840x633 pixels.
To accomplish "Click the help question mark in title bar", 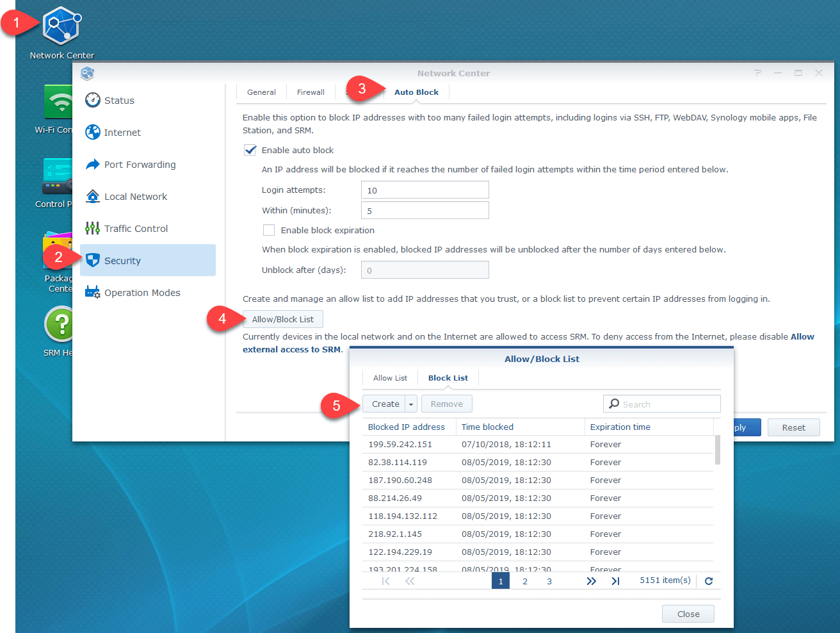I will (x=757, y=73).
